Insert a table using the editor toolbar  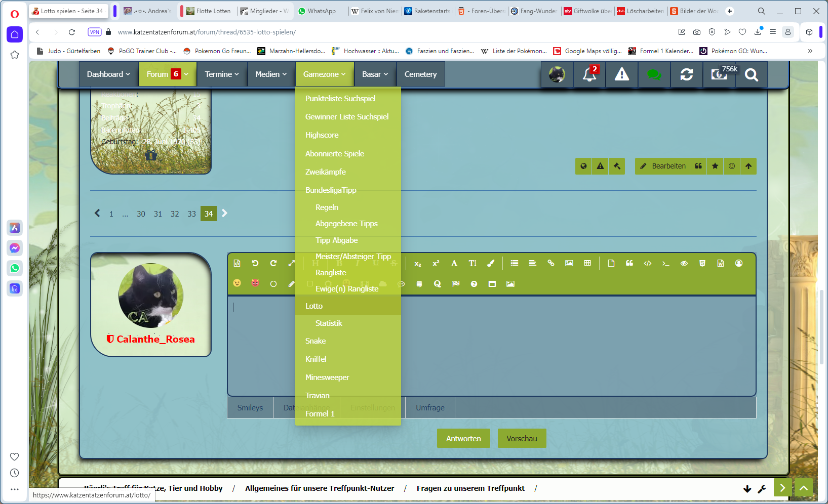[587, 263]
